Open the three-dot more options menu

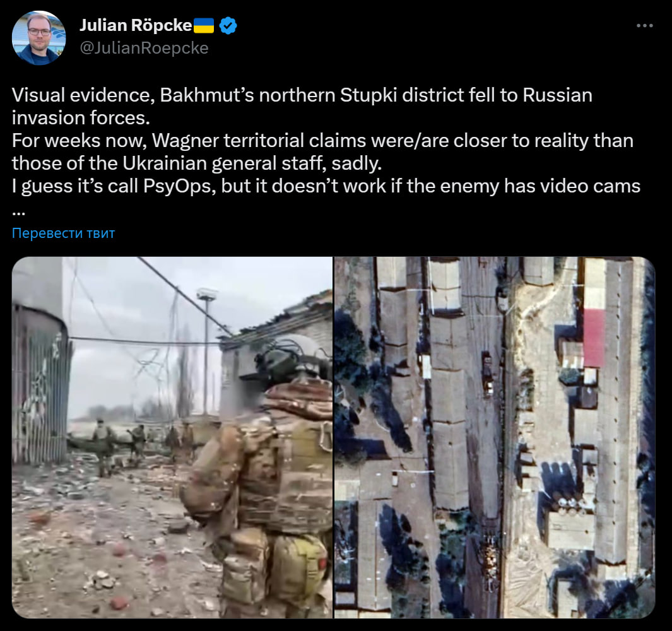point(644,26)
